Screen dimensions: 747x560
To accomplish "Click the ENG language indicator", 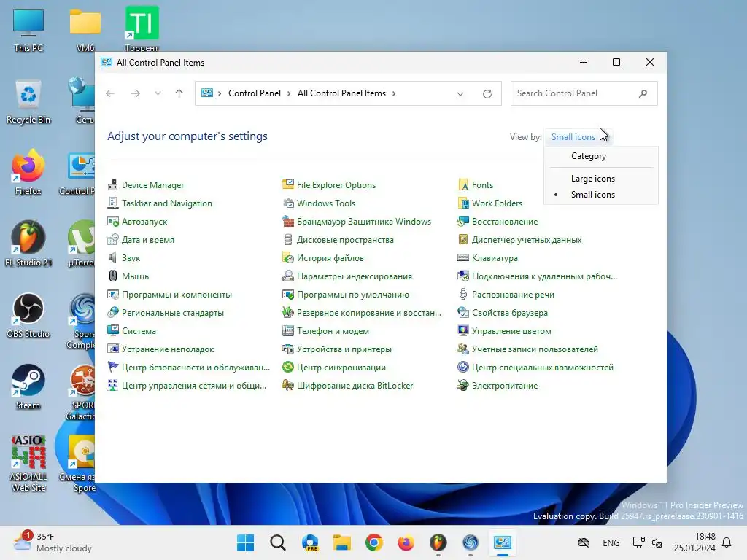I will coord(611,542).
